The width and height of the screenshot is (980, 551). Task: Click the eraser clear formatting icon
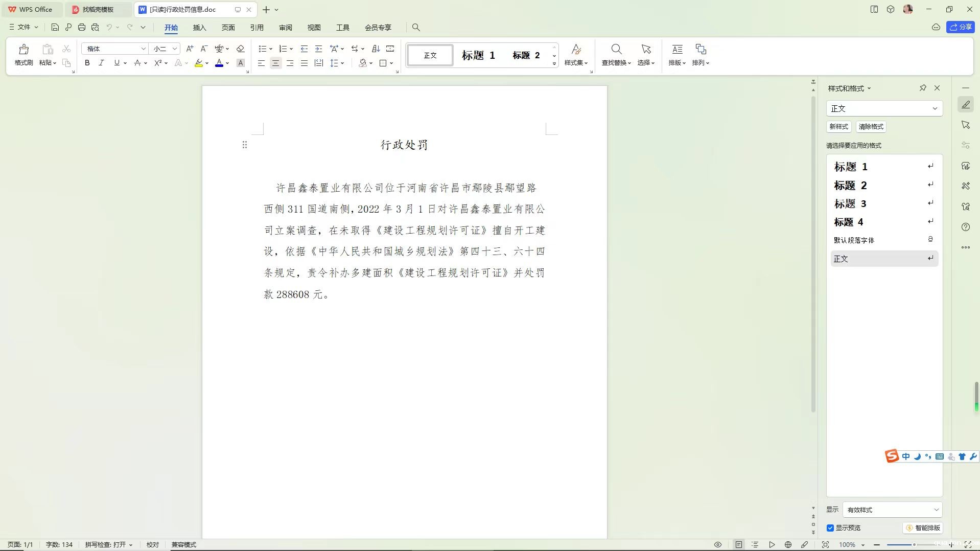coord(240,49)
